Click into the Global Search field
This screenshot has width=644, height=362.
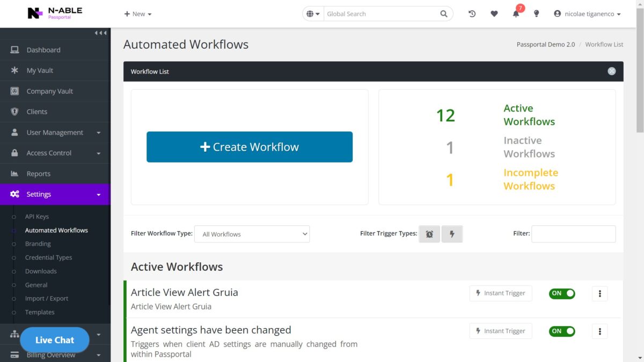pyautogui.click(x=381, y=14)
